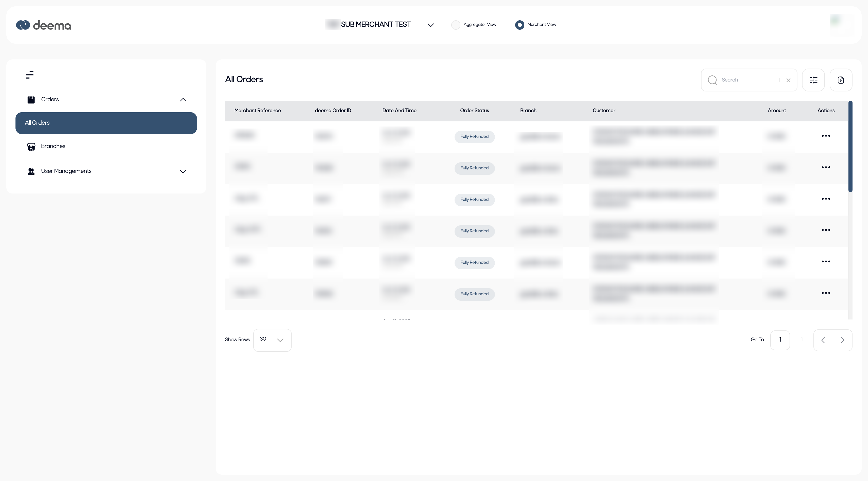Image resolution: width=868 pixels, height=481 pixels.
Task: Collapse the sidebar menu icon
Action: (30, 75)
